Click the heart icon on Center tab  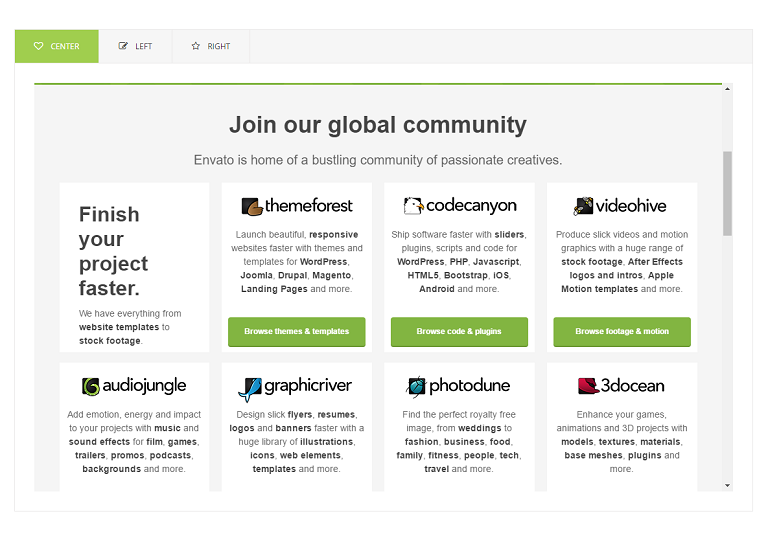(39, 46)
